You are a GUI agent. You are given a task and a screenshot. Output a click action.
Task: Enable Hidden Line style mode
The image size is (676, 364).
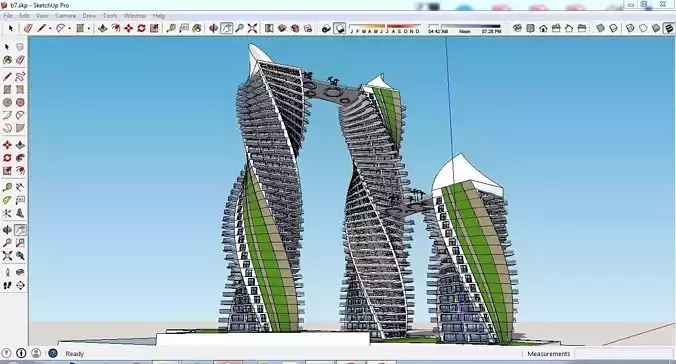tap(643, 28)
